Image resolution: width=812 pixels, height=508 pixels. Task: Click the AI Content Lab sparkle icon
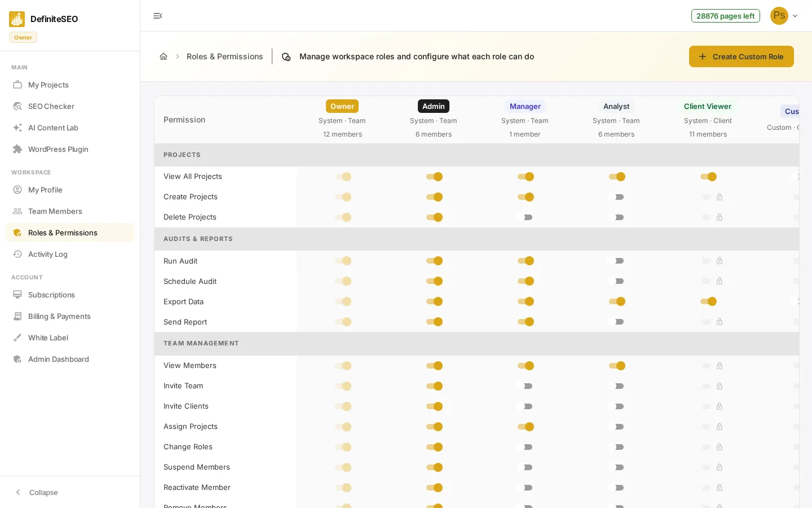coord(17,128)
